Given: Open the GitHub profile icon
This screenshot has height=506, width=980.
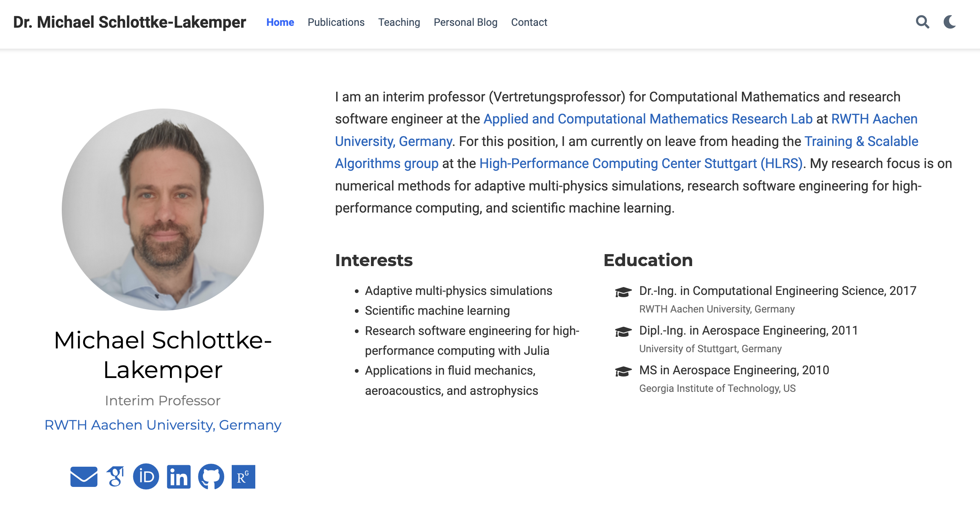Looking at the screenshot, I should 211,477.
